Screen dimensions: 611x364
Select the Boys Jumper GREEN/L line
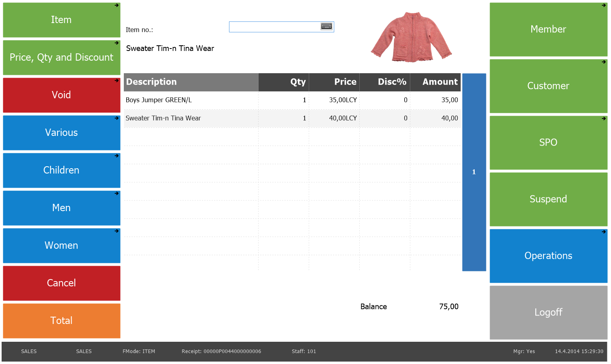(x=292, y=100)
